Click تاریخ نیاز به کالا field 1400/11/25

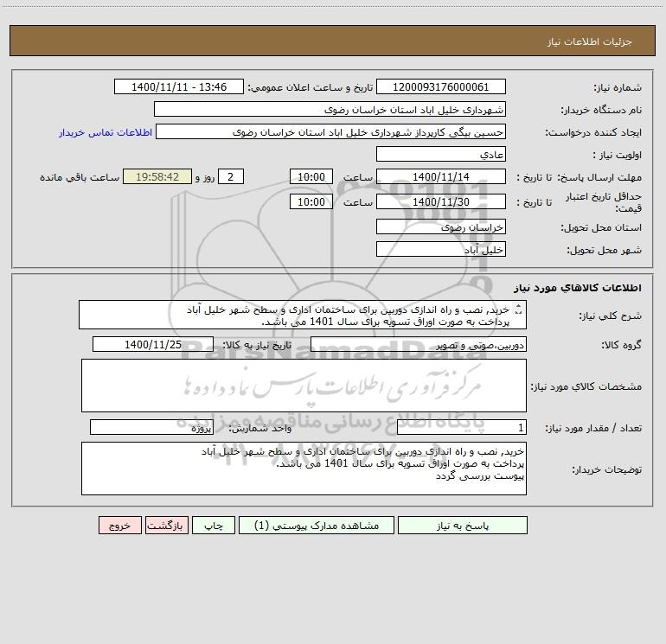click(x=153, y=344)
